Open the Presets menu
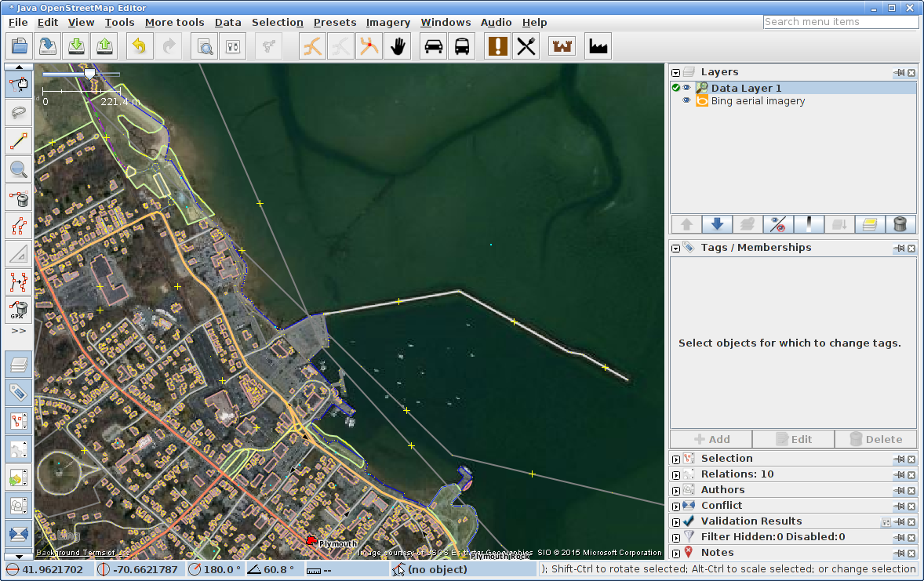 [335, 22]
